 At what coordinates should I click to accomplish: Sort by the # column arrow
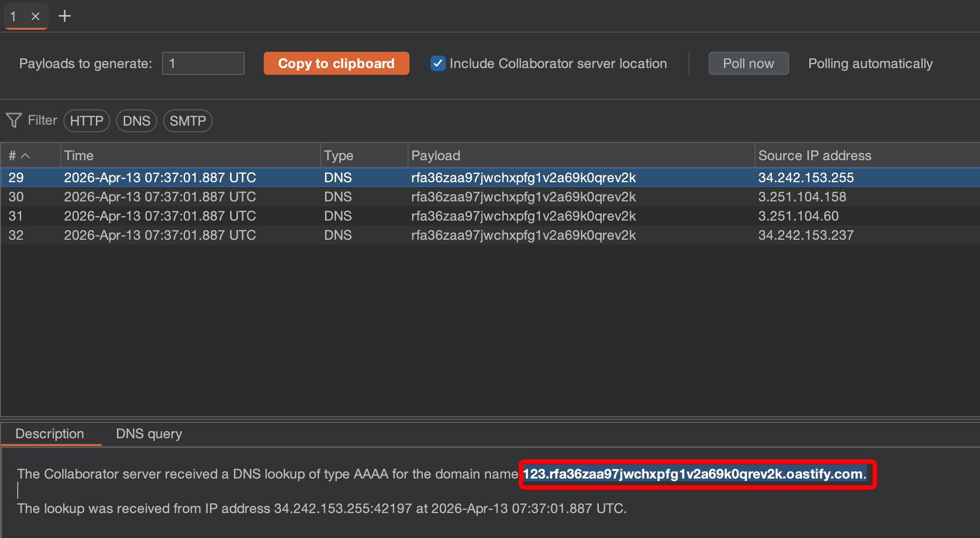coord(25,156)
